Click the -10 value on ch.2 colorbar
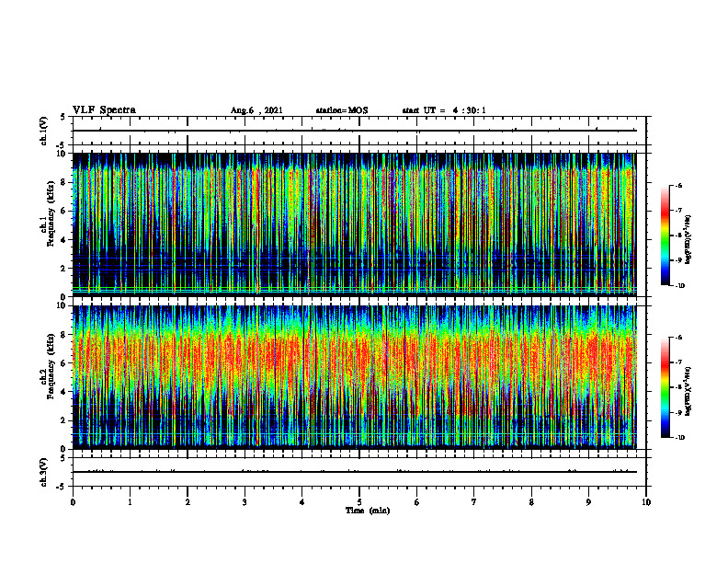The image size is (728, 563). [679, 438]
